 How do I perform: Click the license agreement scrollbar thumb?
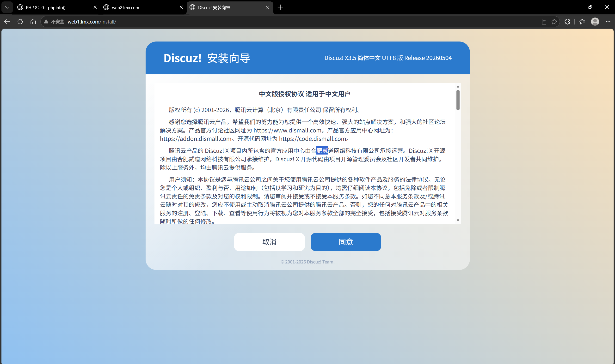[x=458, y=100]
